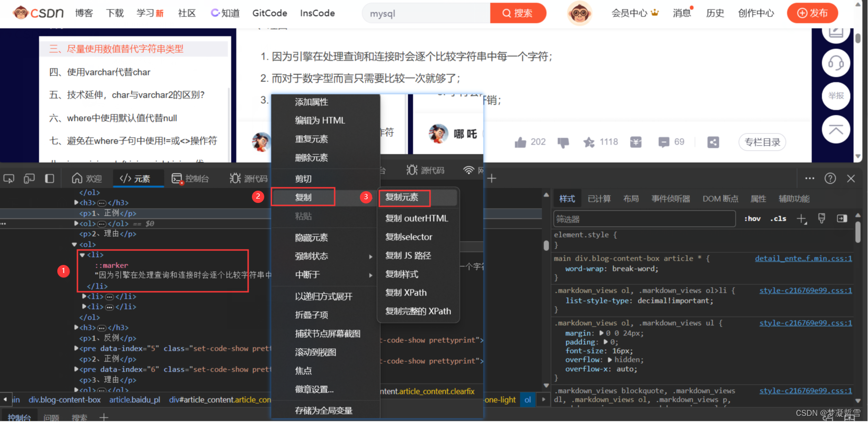Image resolution: width=868 pixels, height=422 pixels.
Task: Open the network wifi icon tab
Action: (x=468, y=170)
